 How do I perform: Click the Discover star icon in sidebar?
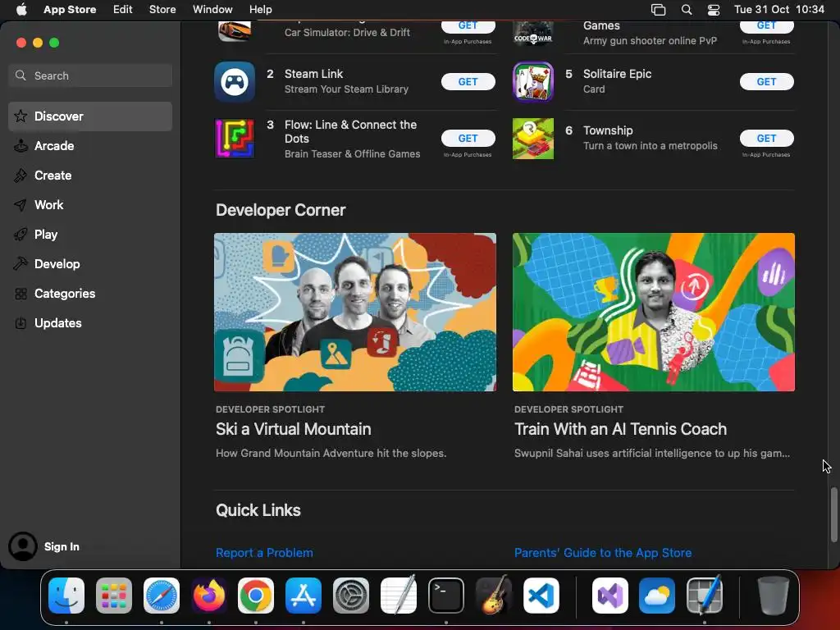click(x=21, y=116)
